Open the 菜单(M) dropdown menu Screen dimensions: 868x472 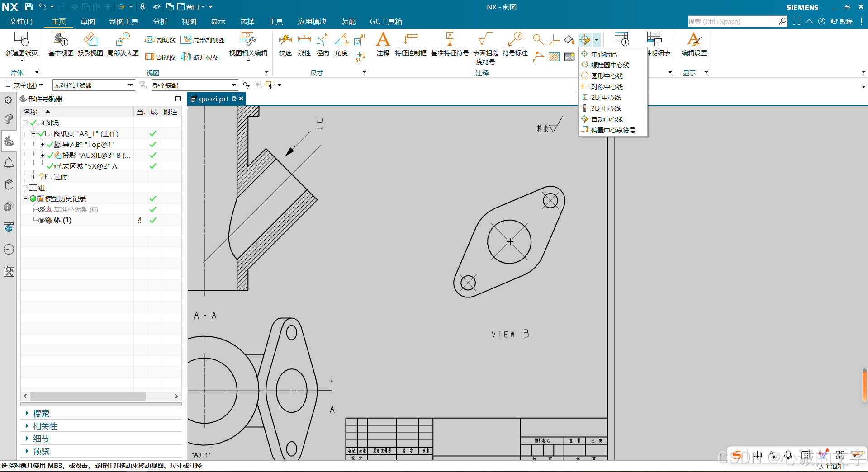pyautogui.click(x=24, y=85)
